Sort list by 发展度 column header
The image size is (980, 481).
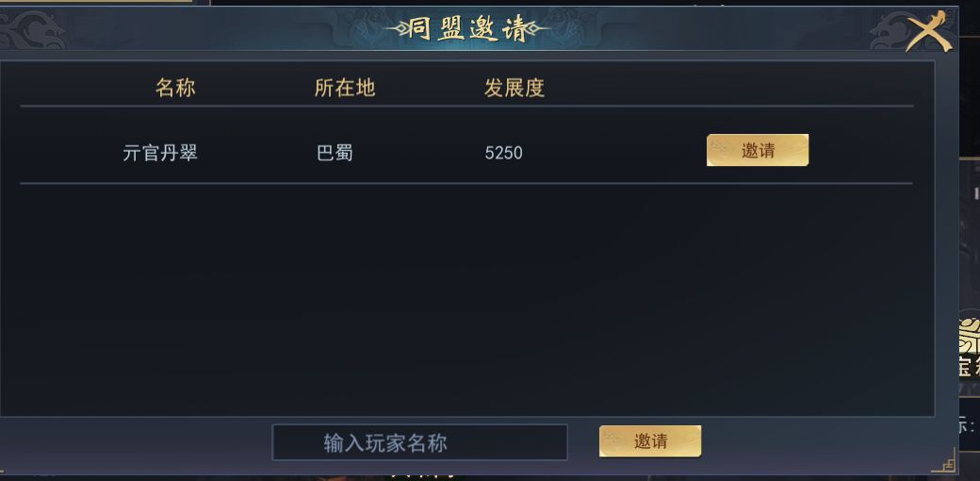coord(514,88)
